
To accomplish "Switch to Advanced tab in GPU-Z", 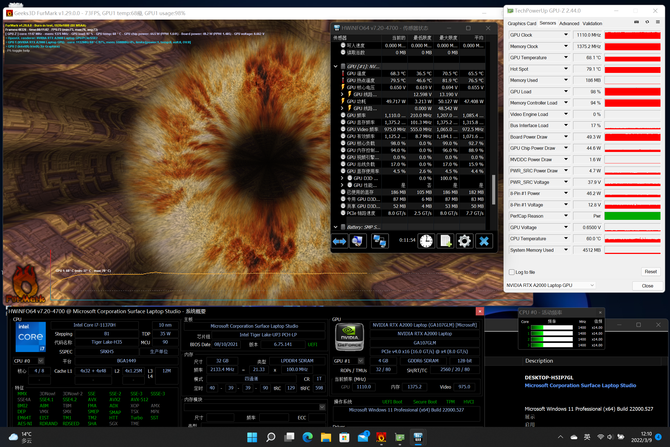I will (x=569, y=22).
